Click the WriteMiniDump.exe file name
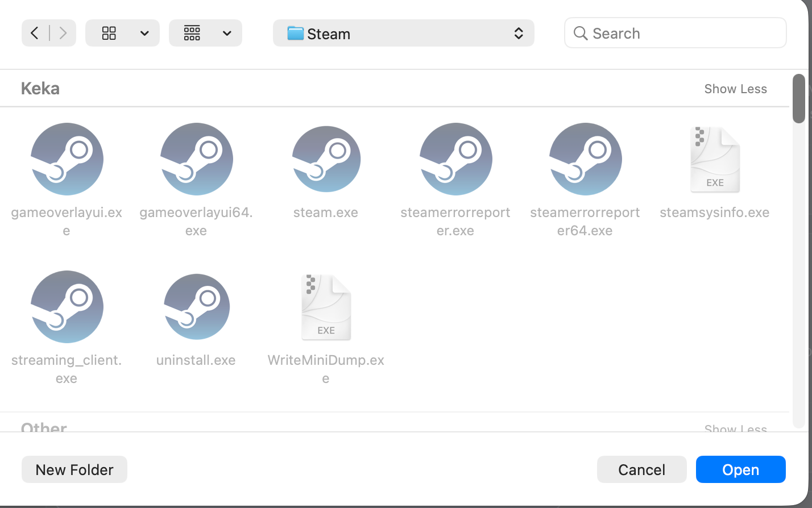This screenshot has width=812, height=508. [326, 369]
